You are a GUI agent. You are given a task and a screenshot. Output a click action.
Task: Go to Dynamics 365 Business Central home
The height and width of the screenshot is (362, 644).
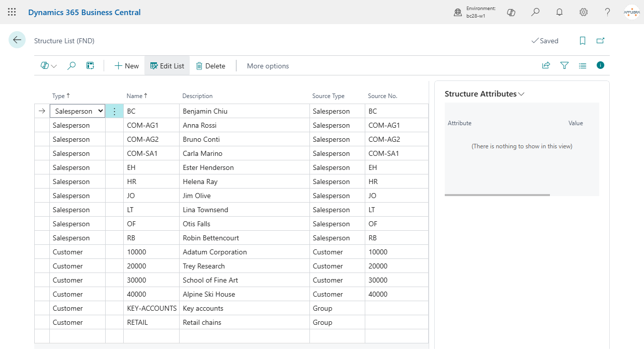click(x=85, y=12)
